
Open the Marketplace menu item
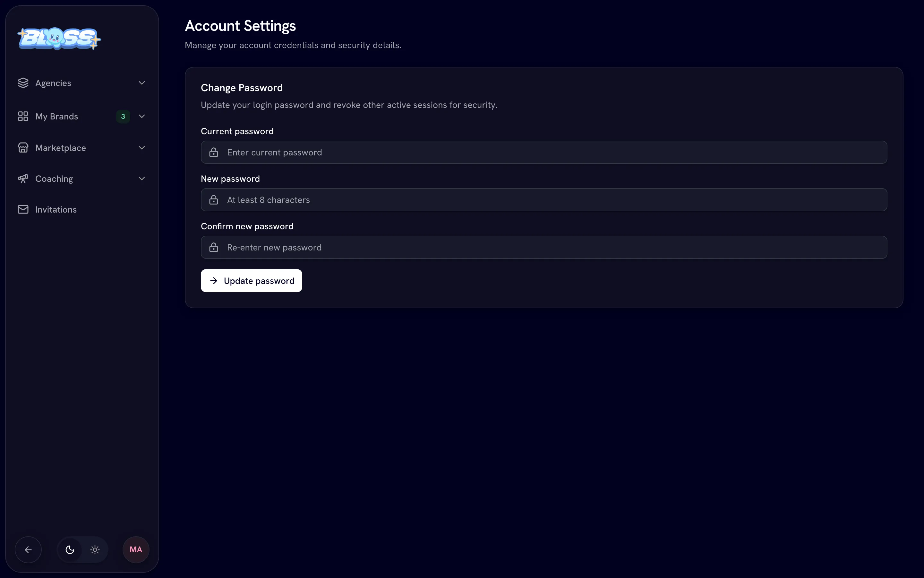click(x=82, y=148)
